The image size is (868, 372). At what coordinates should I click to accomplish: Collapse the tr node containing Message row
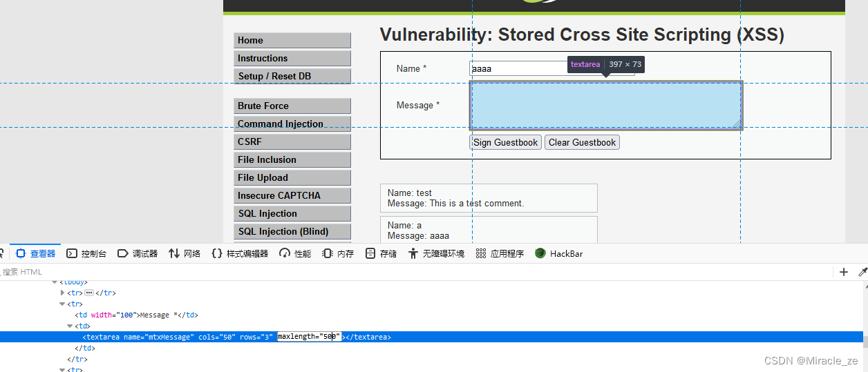(x=62, y=304)
